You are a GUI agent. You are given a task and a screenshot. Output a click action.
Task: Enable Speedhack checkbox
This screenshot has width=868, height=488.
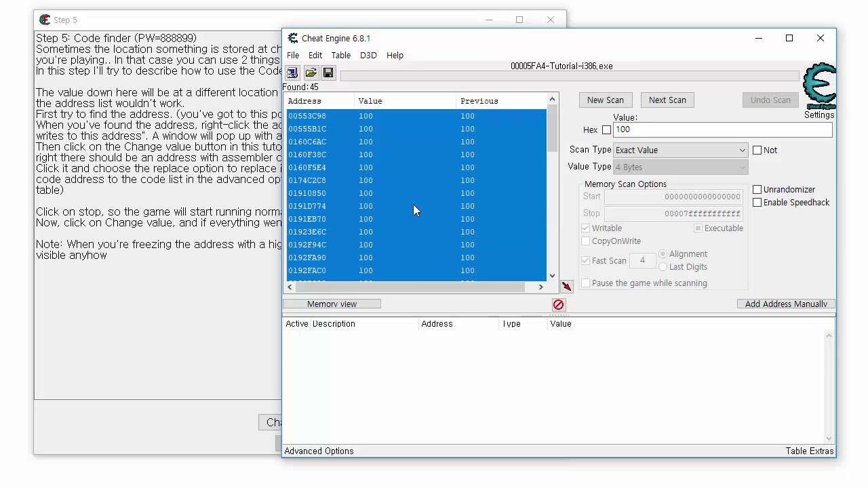pyautogui.click(x=757, y=203)
